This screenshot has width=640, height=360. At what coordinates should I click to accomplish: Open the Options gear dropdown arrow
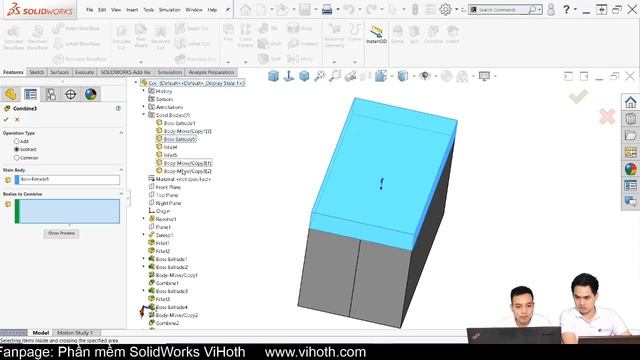point(457,9)
